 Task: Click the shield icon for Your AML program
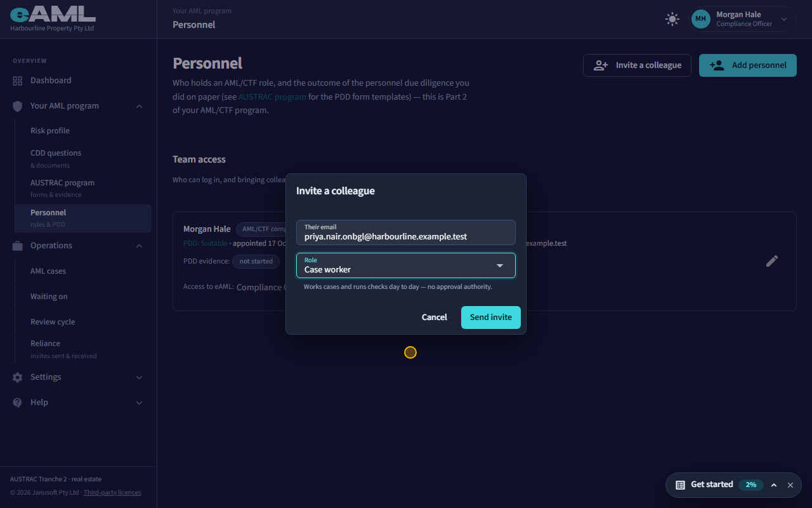pos(18,106)
